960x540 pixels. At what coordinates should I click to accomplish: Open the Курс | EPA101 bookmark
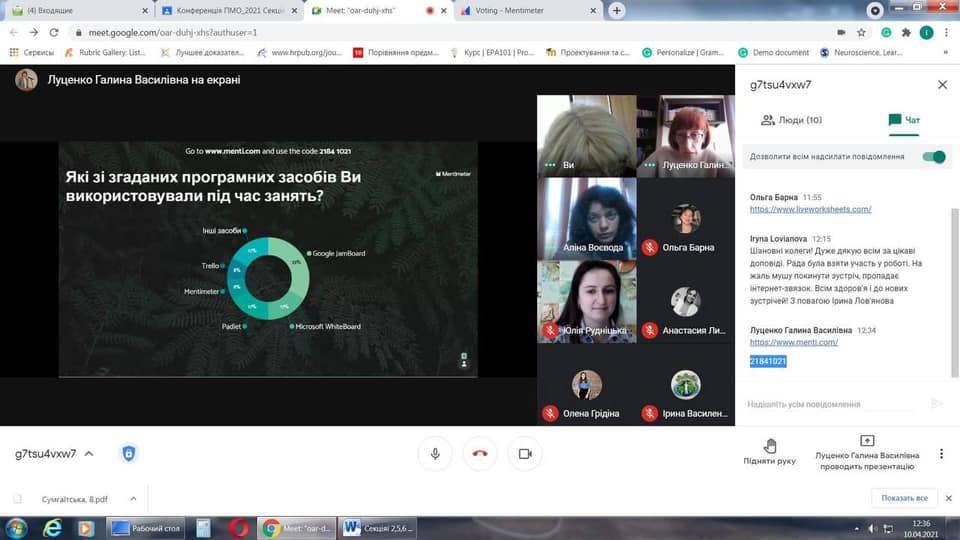492,53
